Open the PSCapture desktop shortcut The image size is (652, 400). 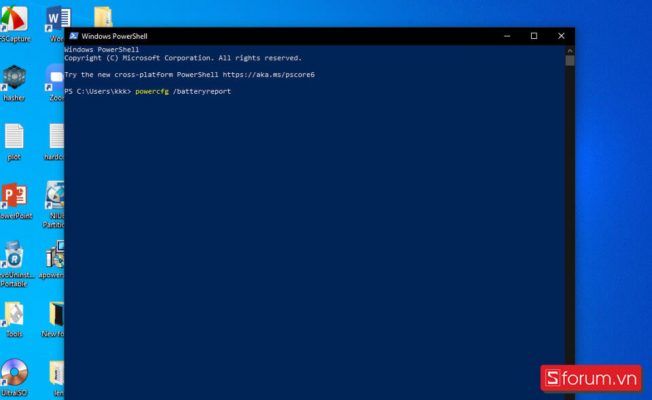point(14,20)
